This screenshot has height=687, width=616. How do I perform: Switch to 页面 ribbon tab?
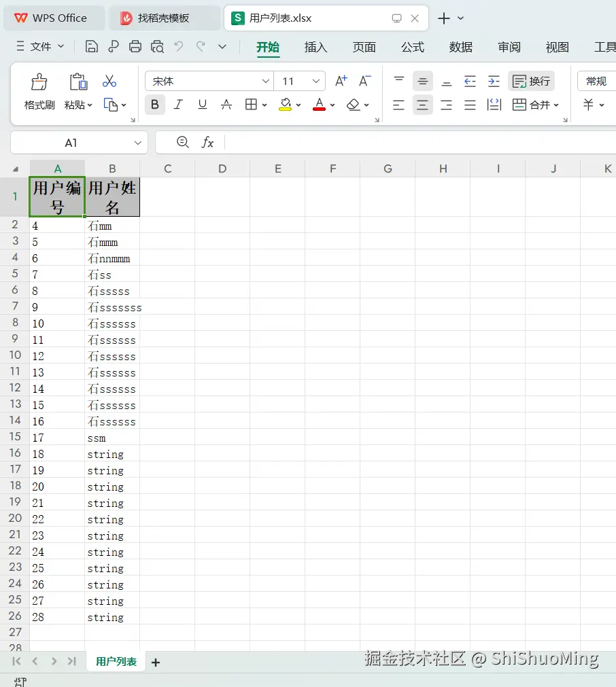point(364,47)
